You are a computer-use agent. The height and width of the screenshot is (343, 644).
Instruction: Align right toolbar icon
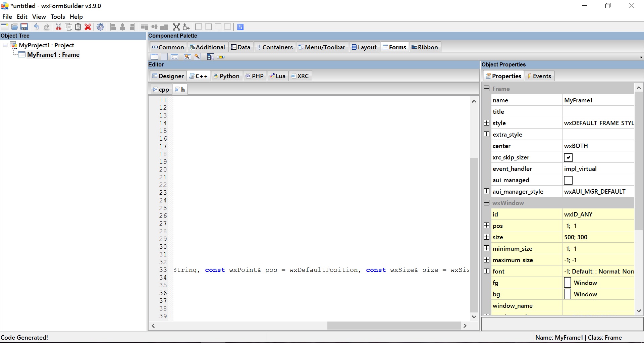point(132,27)
